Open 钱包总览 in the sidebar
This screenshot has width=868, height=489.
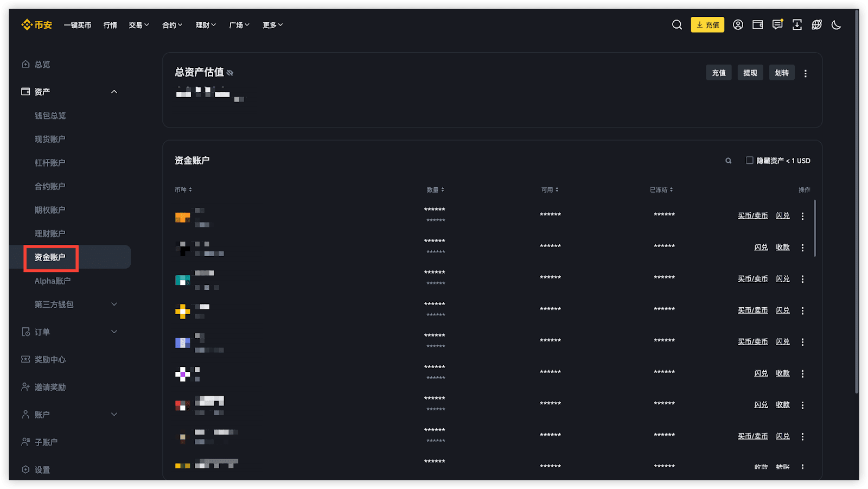50,116
